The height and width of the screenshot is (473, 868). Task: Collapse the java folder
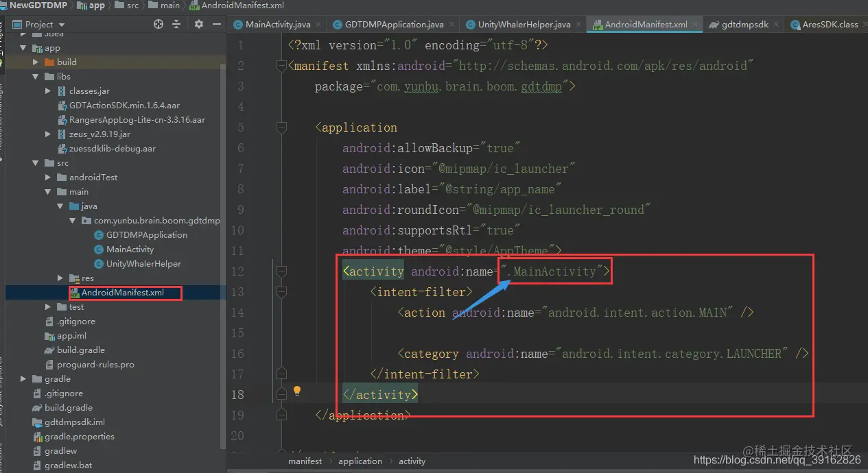pos(60,206)
